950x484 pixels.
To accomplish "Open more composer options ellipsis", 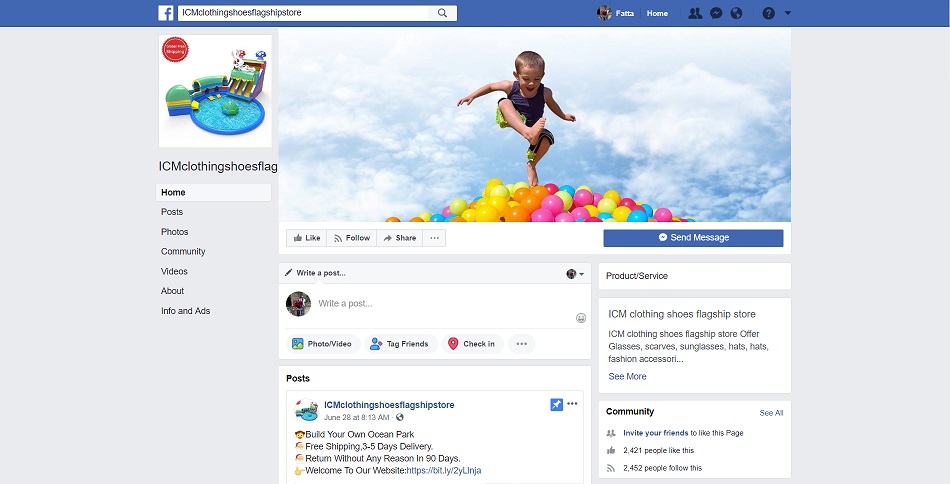I will (522, 344).
